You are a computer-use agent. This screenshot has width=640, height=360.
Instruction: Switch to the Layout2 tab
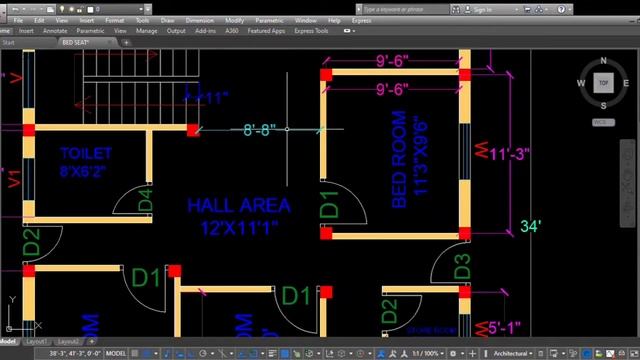click(68, 341)
